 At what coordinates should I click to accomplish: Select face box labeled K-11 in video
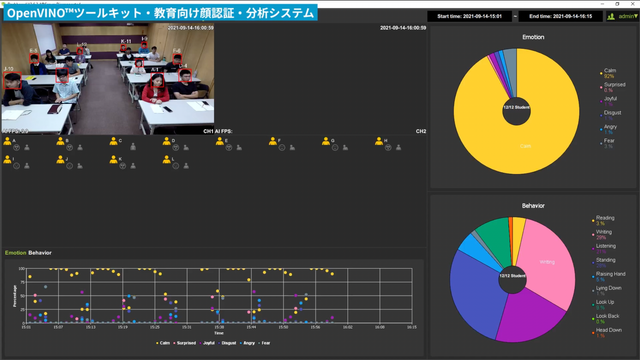tap(123, 48)
